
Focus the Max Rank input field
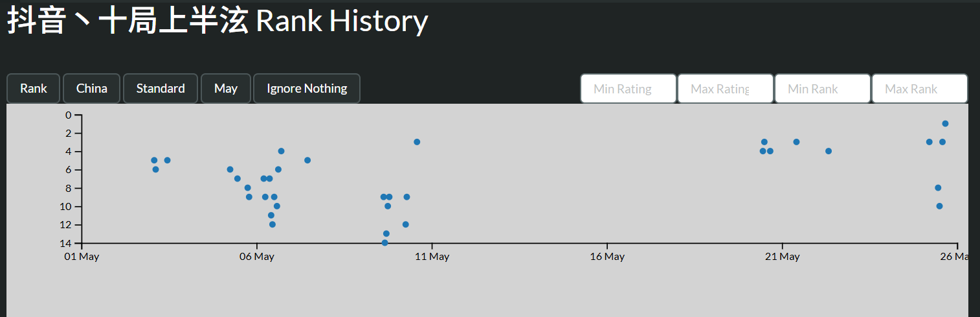tap(920, 89)
